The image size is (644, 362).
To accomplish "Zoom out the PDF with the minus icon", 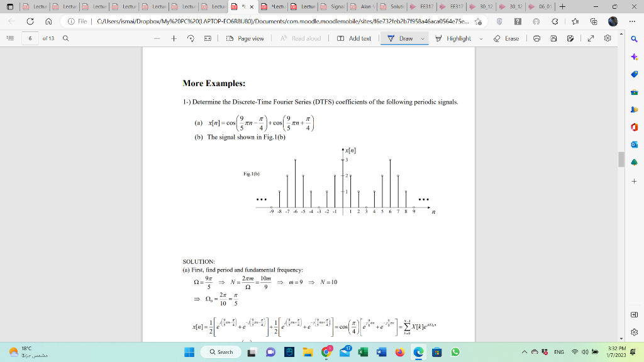I will tap(157, 38).
